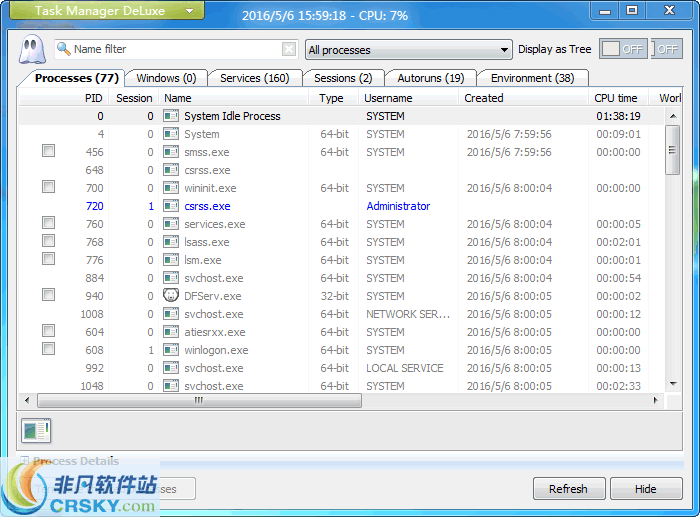Open the Services (160) tab
This screenshot has height=517, width=700.
click(x=254, y=78)
